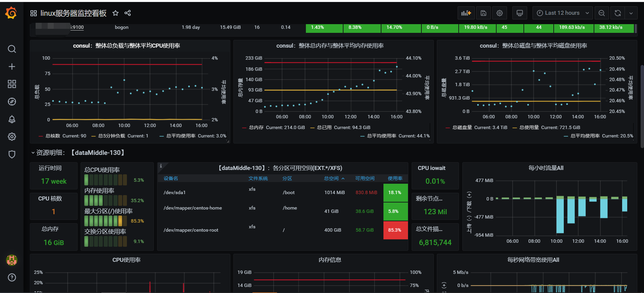Viewport: 644px width, 293px height.
Task: Open the 整体总内存 panel title menu
Action: tap(330, 46)
